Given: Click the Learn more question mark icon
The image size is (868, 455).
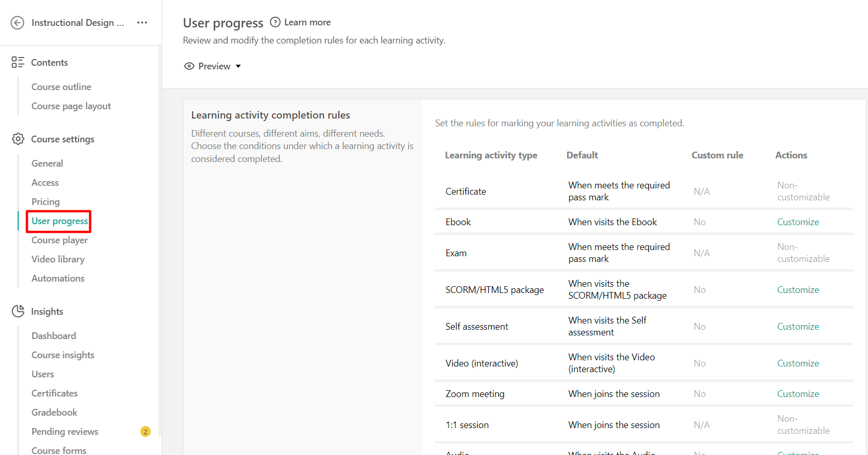Looking at the screenshot, I should (276, 22).
